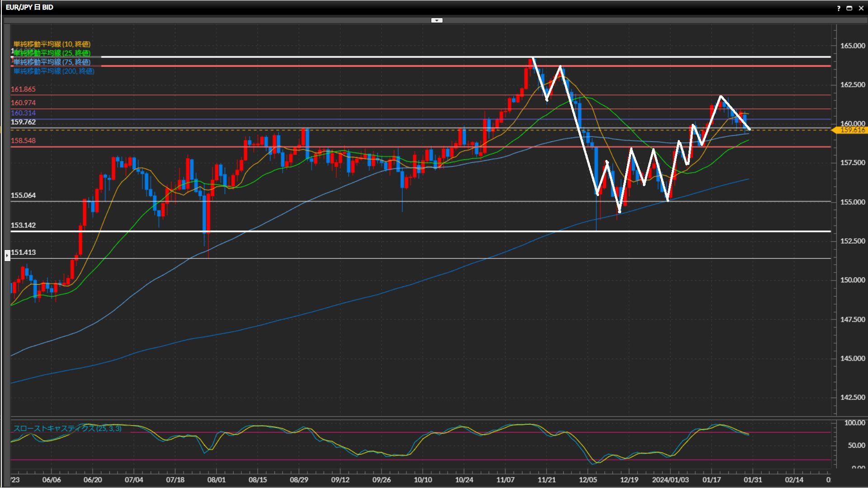Click the 153.142 white support line label
868x488 pixels.
pyautogui.click(x=23, y=225)
